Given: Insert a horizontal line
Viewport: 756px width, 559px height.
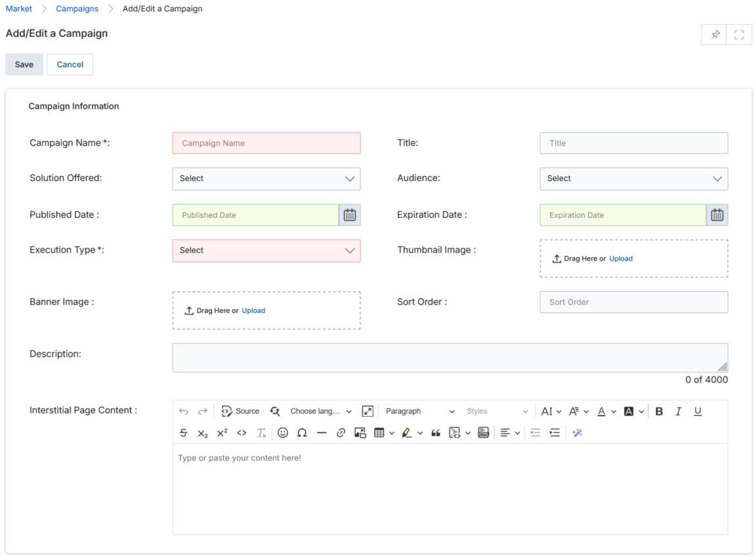Looking at the screenshot, I should 322,433.
